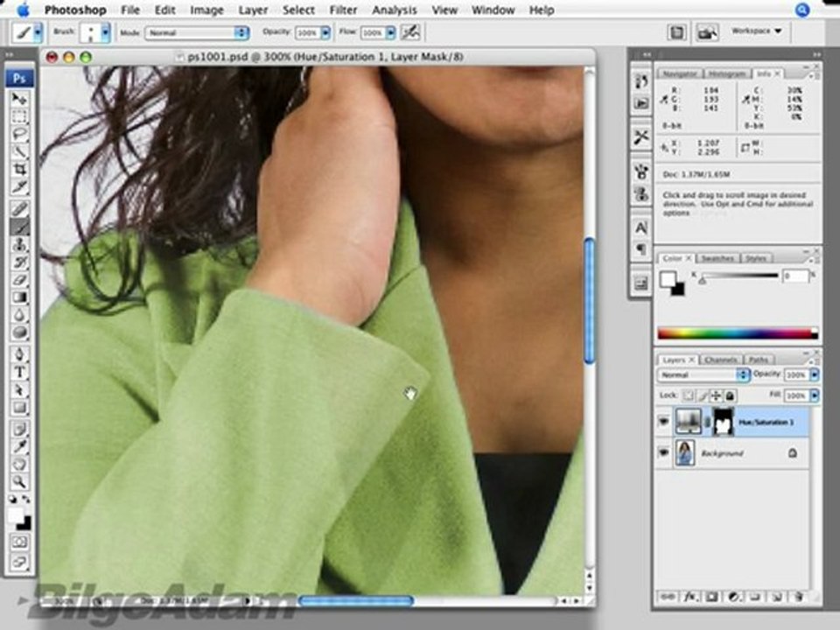Open the Analysis menu

(395, 10)
